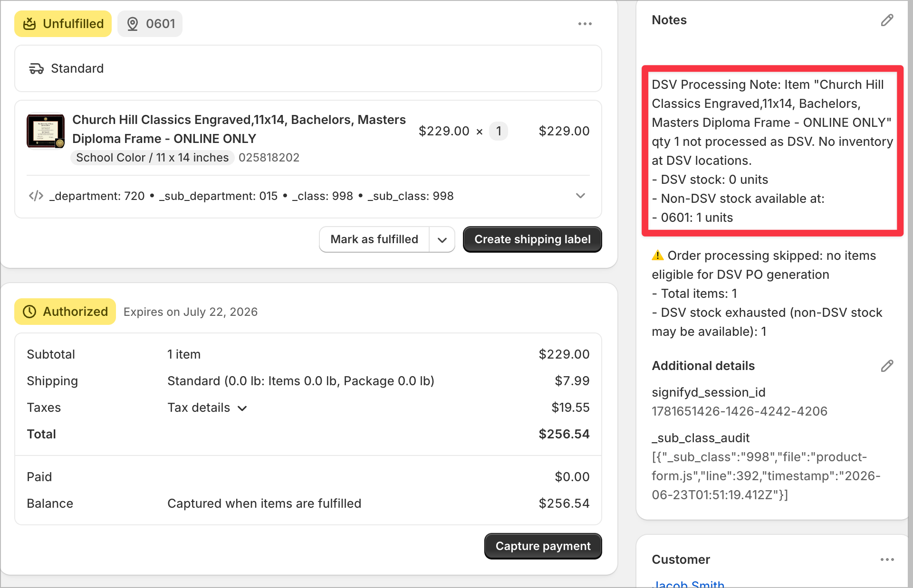Click the 0601 location pin icon
The image size is (913, 588).
pos(133,24)
